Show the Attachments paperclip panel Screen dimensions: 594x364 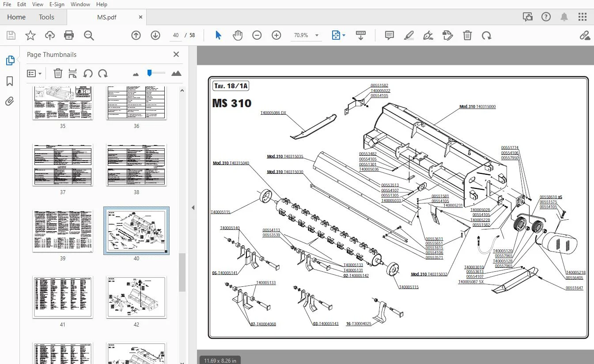pos(10,101)
